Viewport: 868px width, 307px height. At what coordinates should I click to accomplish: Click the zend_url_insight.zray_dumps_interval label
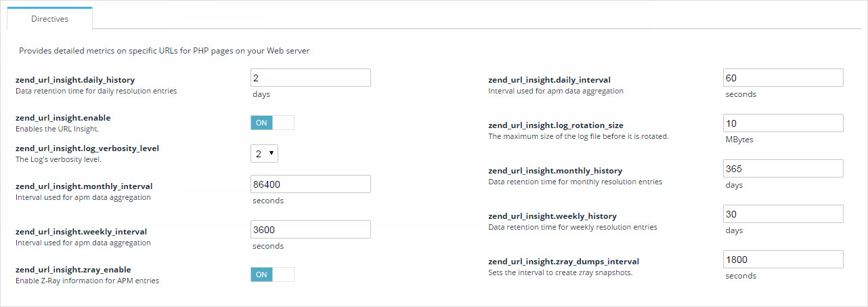[563, 262]
